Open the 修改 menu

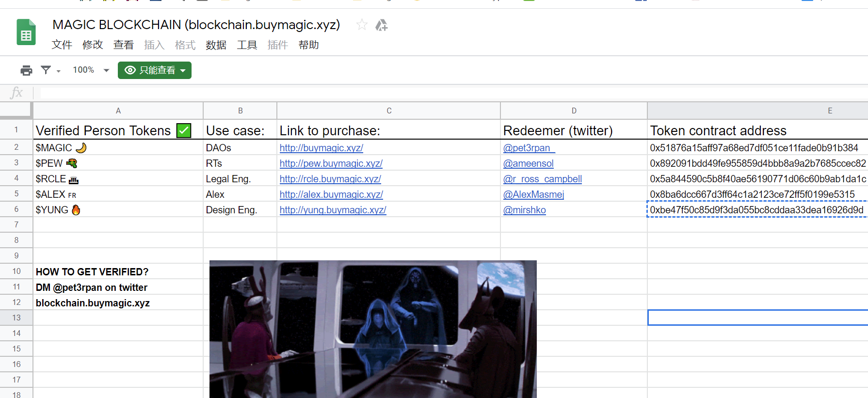coord(93,45)
